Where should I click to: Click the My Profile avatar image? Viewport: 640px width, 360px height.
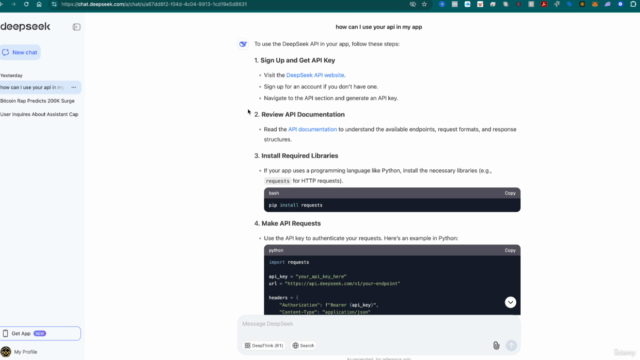pos(6,351)
